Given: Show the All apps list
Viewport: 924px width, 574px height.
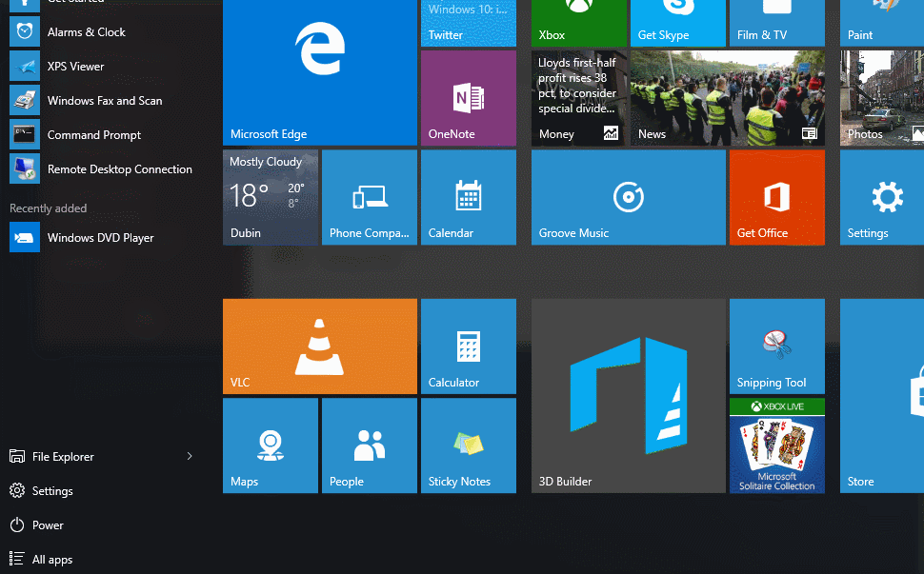Looking at the screenshot, I should 52,560.
